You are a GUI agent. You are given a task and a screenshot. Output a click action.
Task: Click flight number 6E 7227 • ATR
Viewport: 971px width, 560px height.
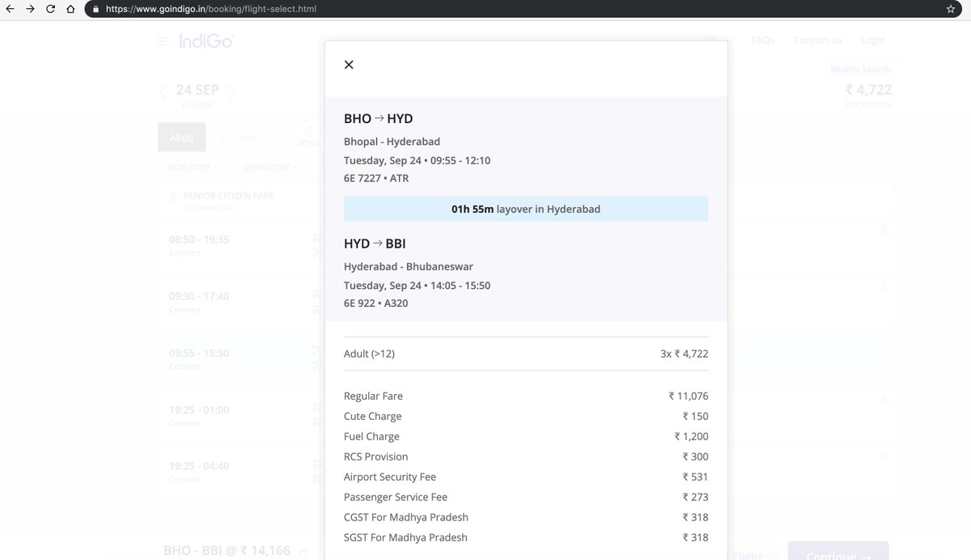[376, 178]
